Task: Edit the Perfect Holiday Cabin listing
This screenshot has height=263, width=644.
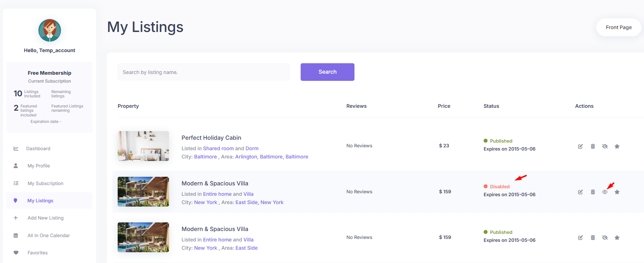Action: pos(580,146)
